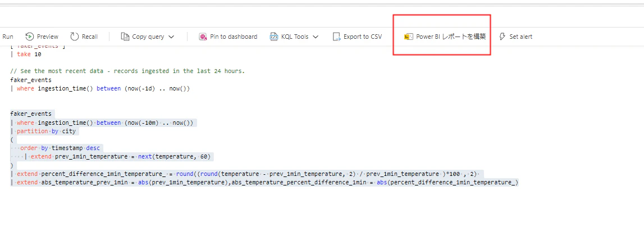Click the KQL Tools code icon

(x=274, y=37)
